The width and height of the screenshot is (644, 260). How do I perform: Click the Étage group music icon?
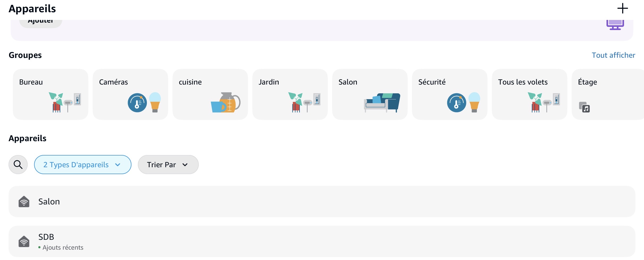point(584,107)
